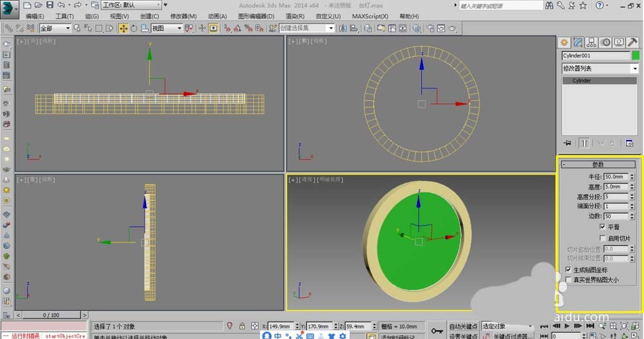644x339 pixels.
Task: Toggle the selection lock padlock icon
Action: tap(242, 326)
